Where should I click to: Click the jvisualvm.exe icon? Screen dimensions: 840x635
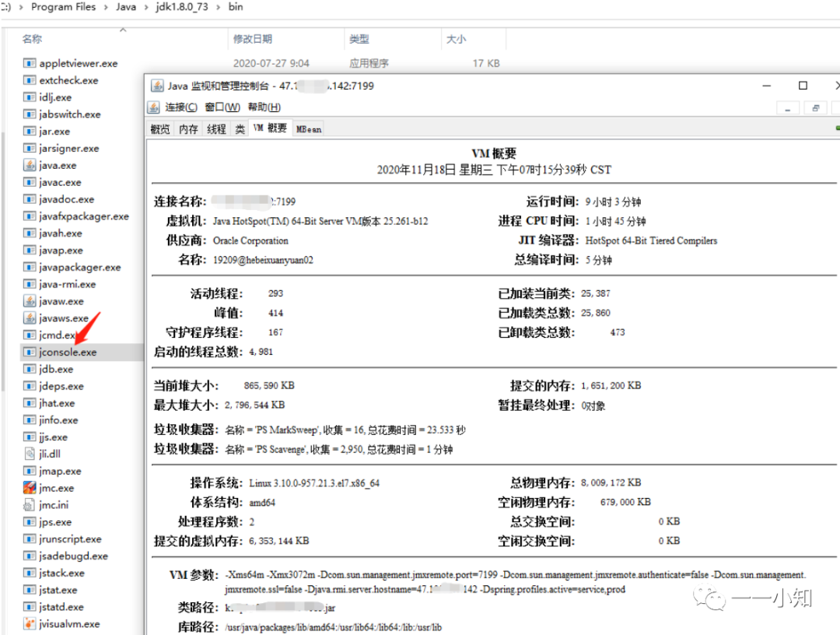pyautogui.click(x=30, y=624)
